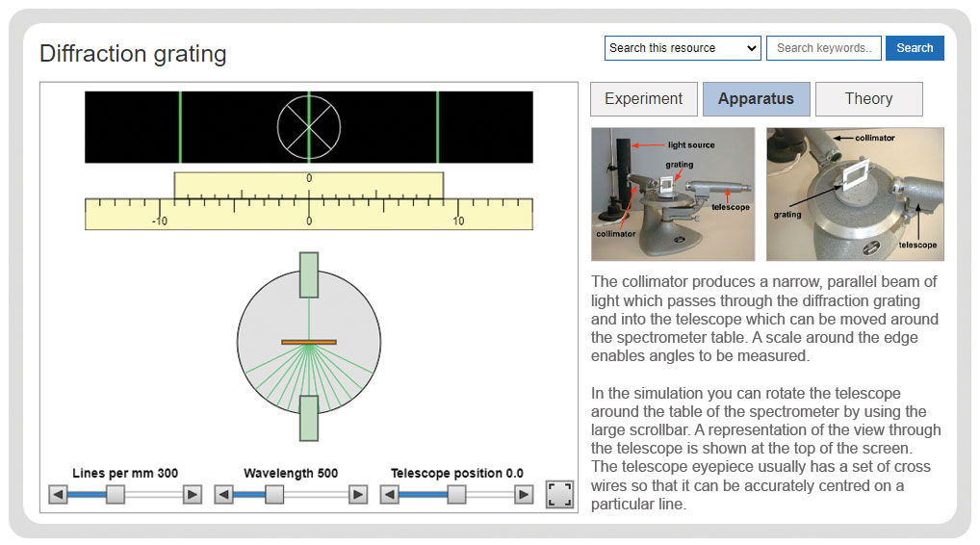Click the Search keywords input field
This screenshot has height=545, width=980.
[x=824, y=48]
